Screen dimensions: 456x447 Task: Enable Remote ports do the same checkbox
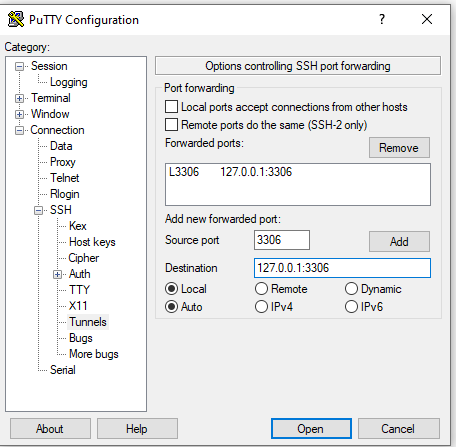pos(171,125)
